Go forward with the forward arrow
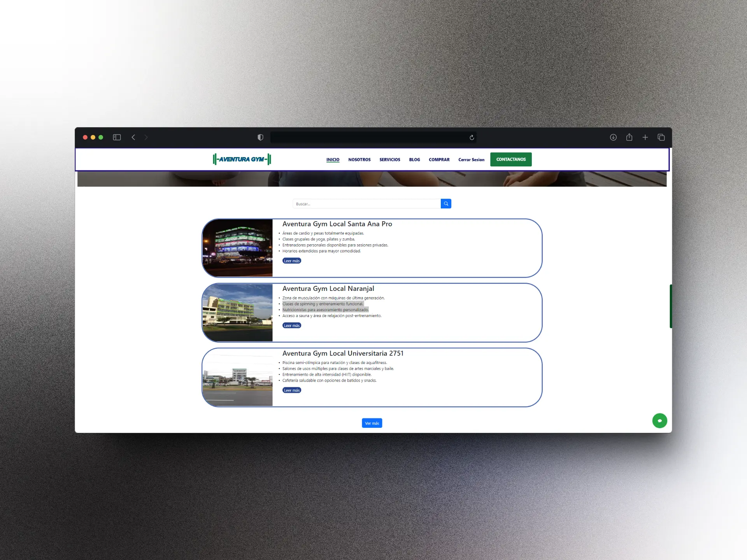This screenshot has width=747, height=560. 146,137
